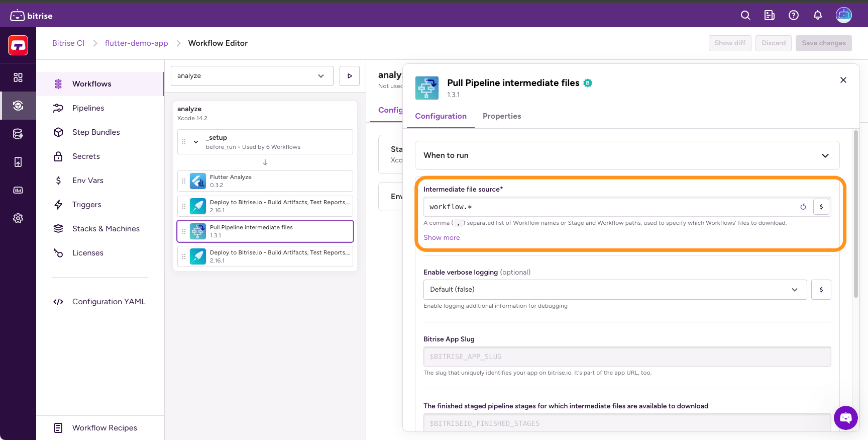
Task: Open settings gear in left rail
Action: (18, 218)
